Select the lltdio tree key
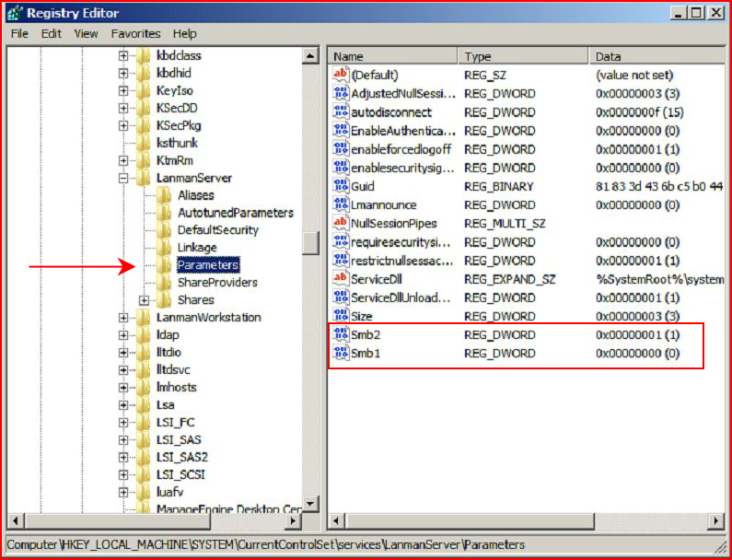 169,353
